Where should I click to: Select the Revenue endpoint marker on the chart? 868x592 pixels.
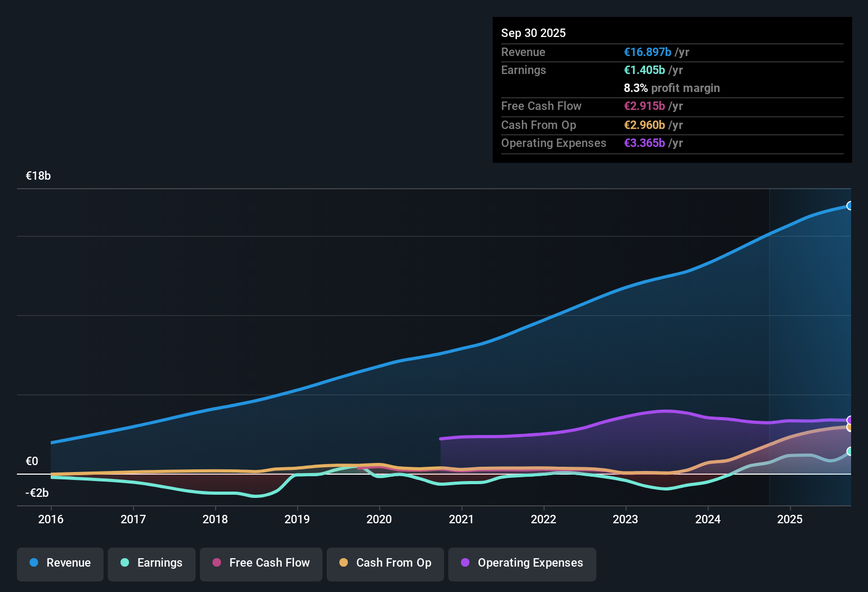point(850,205)
